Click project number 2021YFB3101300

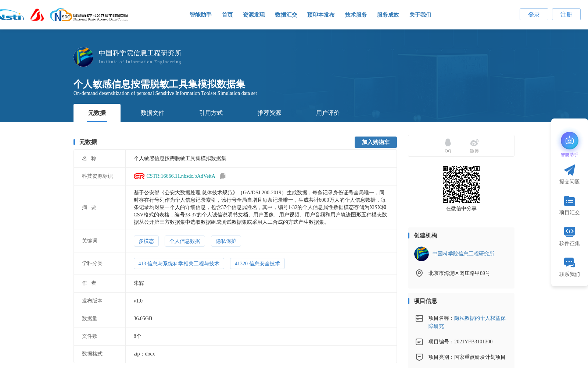473,342
